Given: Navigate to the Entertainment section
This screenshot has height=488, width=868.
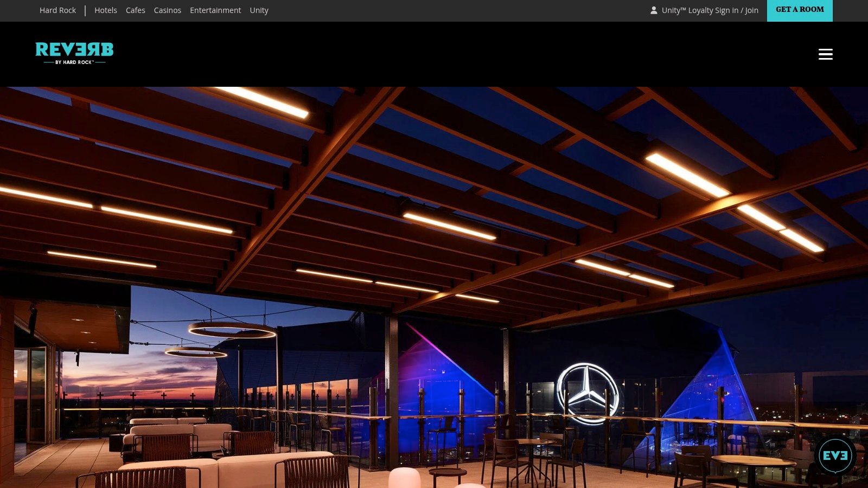Looking at the screenshot, I should [x=215, y=10].
